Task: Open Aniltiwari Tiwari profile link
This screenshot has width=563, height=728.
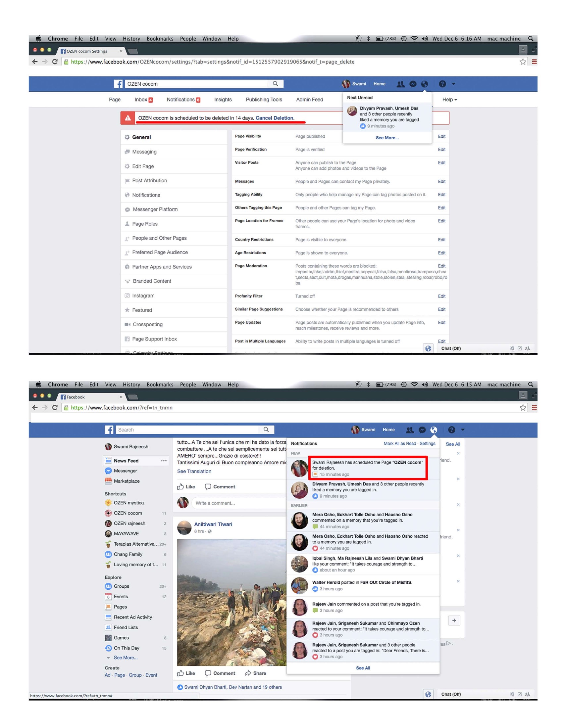Action: 213,524
